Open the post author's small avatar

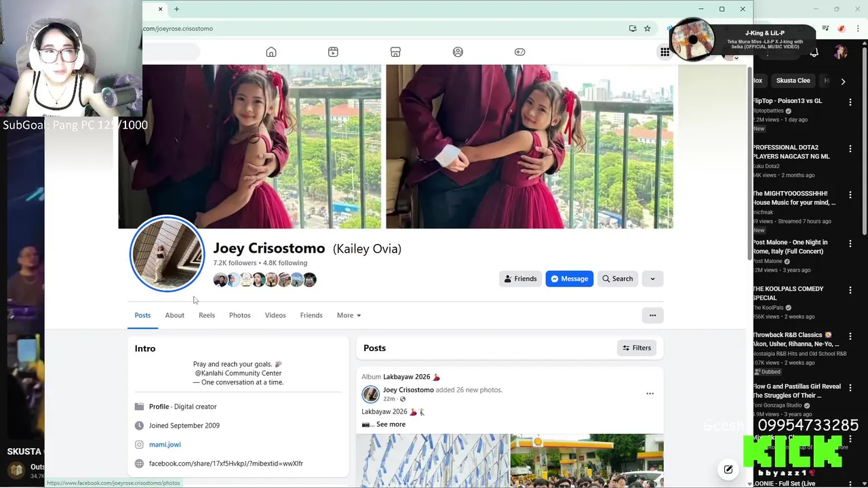coord(370,394)
